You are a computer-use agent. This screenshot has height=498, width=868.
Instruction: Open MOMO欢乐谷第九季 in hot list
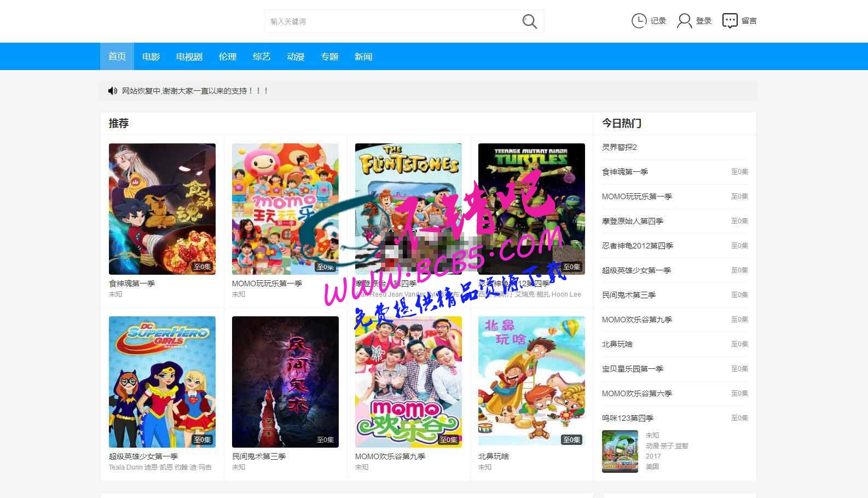coord(637,320)
